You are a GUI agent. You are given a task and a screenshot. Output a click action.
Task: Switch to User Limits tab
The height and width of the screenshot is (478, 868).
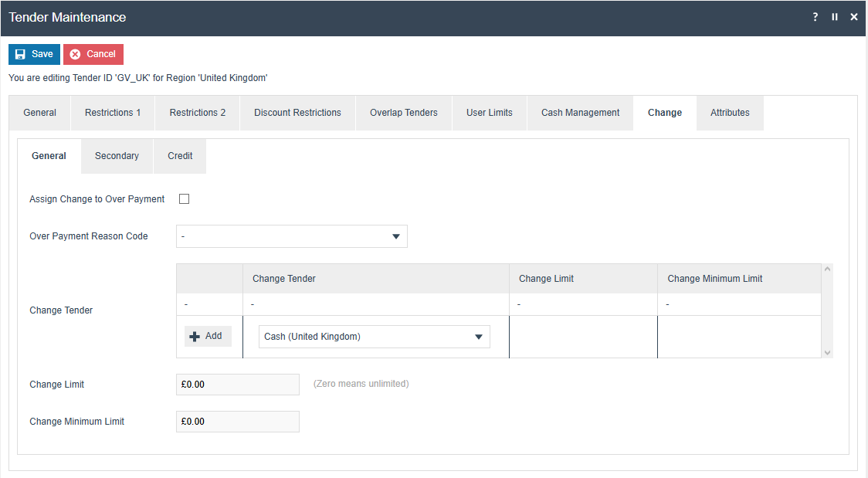click(x=490, y=113)
